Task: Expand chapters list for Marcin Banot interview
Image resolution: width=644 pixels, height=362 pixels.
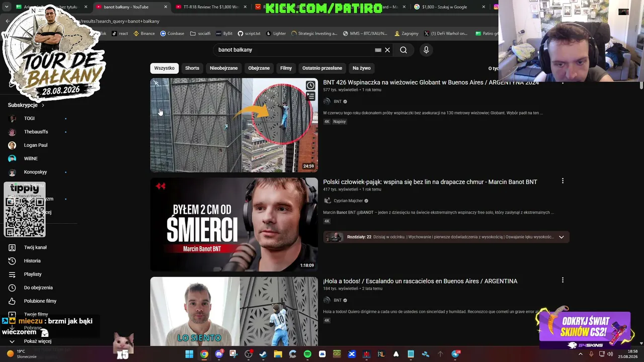Action: tap(561, 237)
